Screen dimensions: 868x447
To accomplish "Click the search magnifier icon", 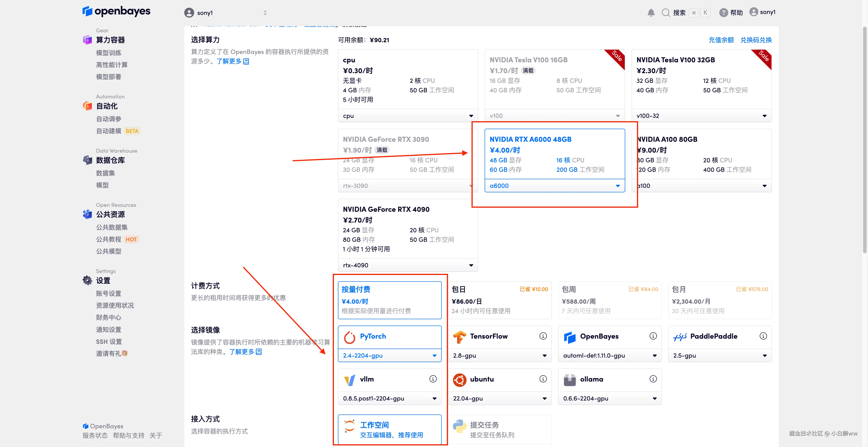I will click(x=665, y=13).
